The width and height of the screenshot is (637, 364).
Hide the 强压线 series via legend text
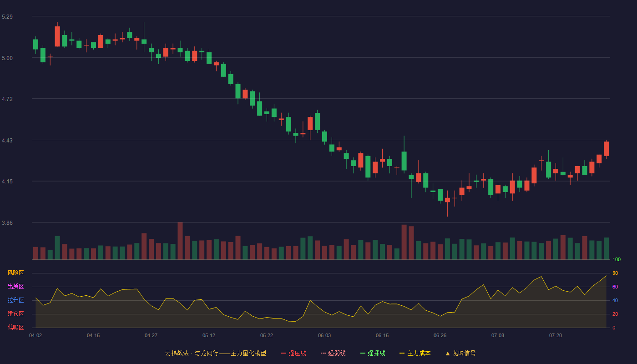coord(297,353)
